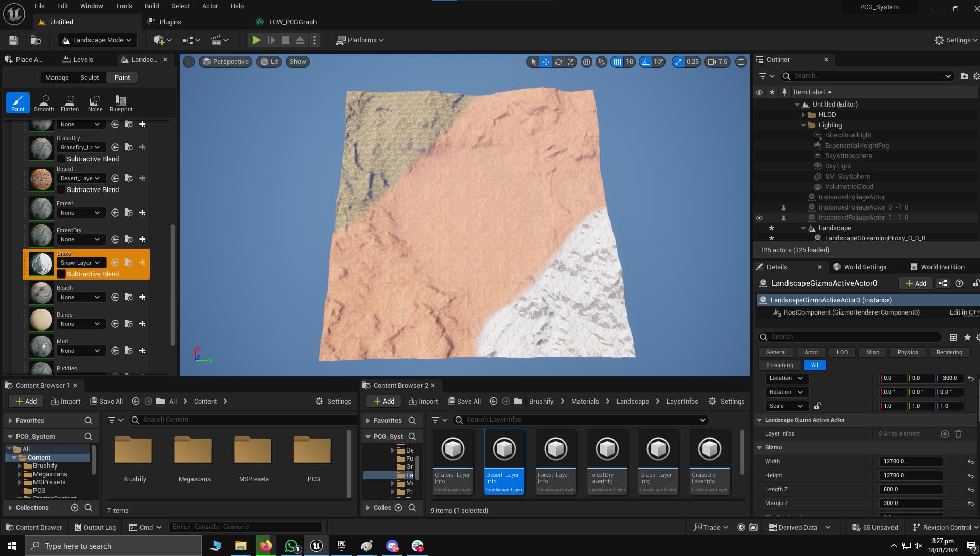980x556 pixels.
Task: Toggle rotation angle snapping
Action: pyautogui.click(x=645, y=62)
